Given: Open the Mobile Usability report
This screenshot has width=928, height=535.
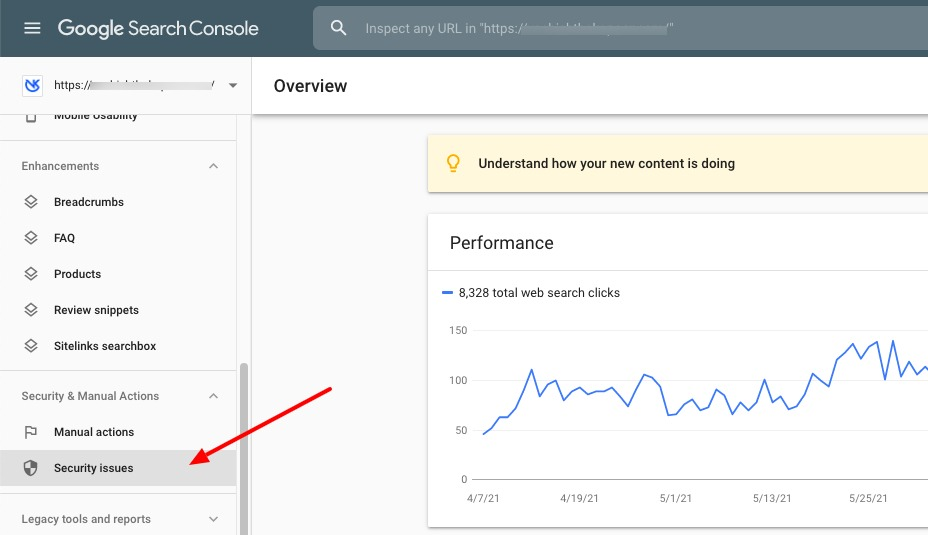Looking at the screenshot, I should pyautogui.click(x=95, y=117).
